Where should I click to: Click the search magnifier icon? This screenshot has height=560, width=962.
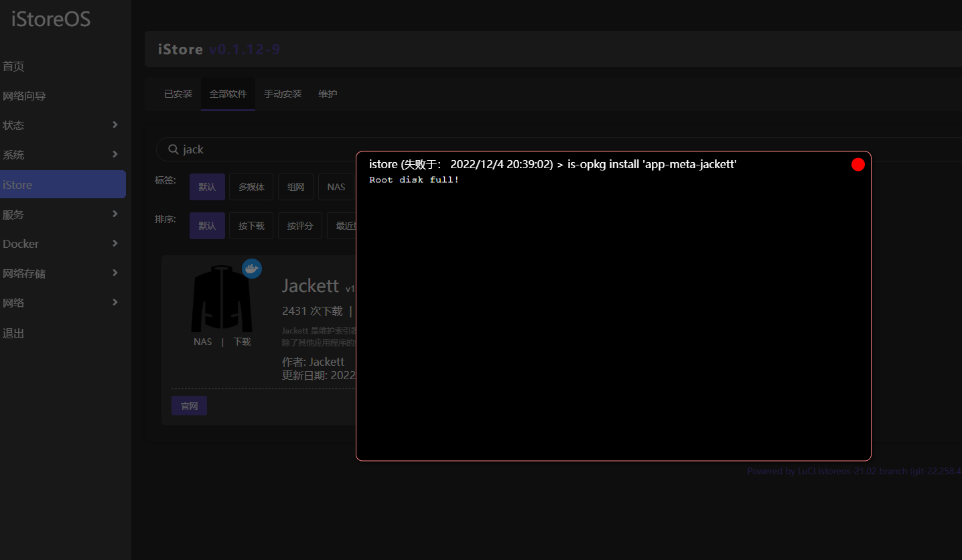(x=173, y=149)
